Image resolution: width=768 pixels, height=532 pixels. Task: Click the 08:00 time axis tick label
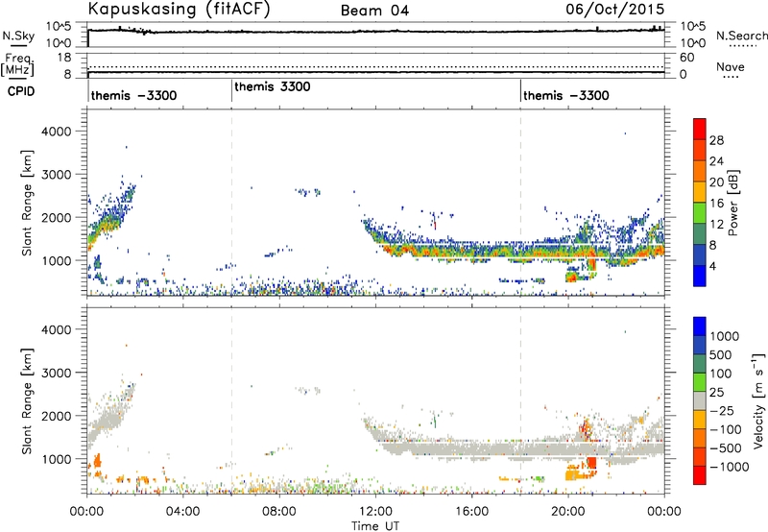tap(279, 512)
